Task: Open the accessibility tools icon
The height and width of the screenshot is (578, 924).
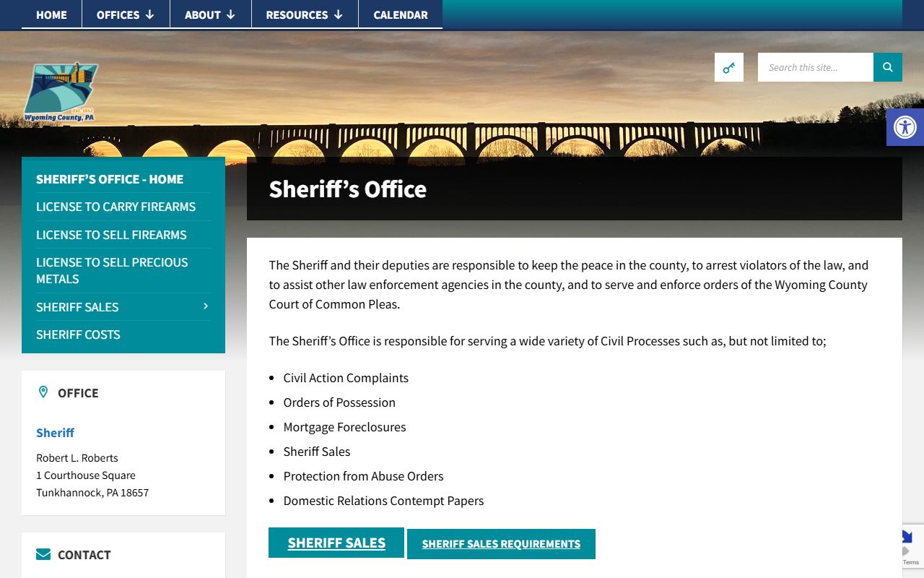Action: tap(905, 127)
